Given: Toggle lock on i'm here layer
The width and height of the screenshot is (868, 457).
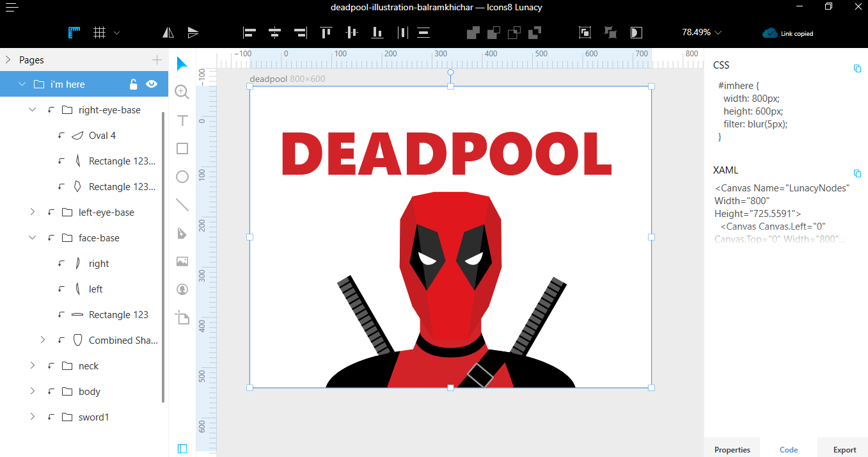Looking at the screenshot, I should tap(133, 84).
